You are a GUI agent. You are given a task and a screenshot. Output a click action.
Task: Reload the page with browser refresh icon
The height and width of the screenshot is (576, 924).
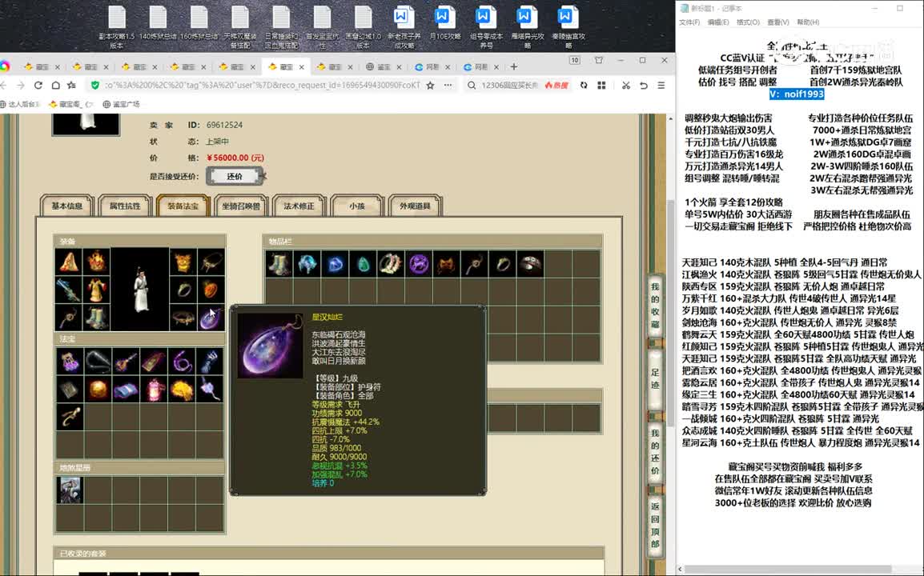pos(38,86)
